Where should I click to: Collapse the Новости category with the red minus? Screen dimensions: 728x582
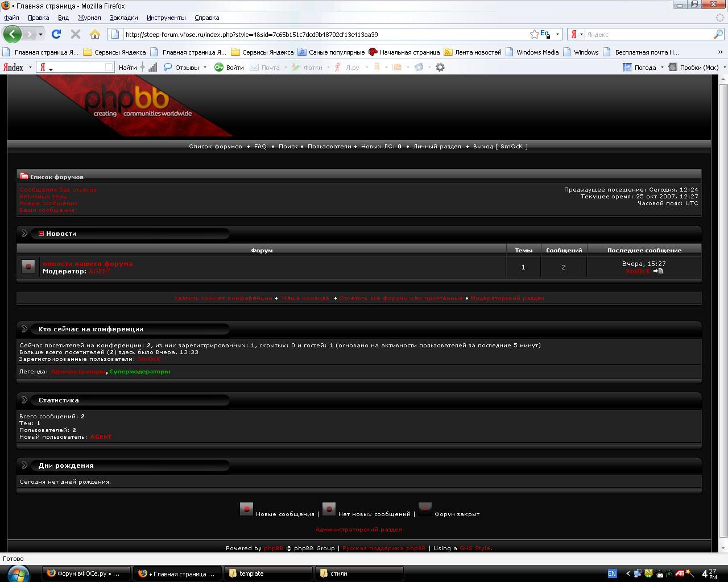(x=41, y=233)
